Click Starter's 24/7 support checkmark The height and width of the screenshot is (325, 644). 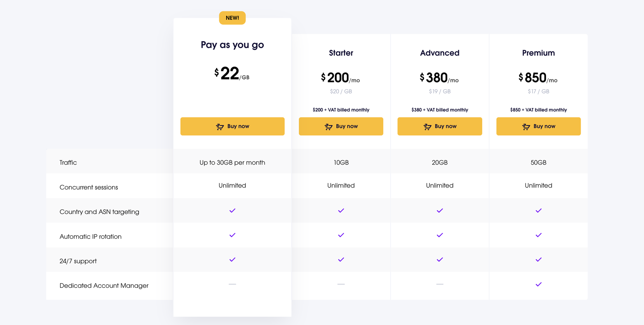click(341, 260)
